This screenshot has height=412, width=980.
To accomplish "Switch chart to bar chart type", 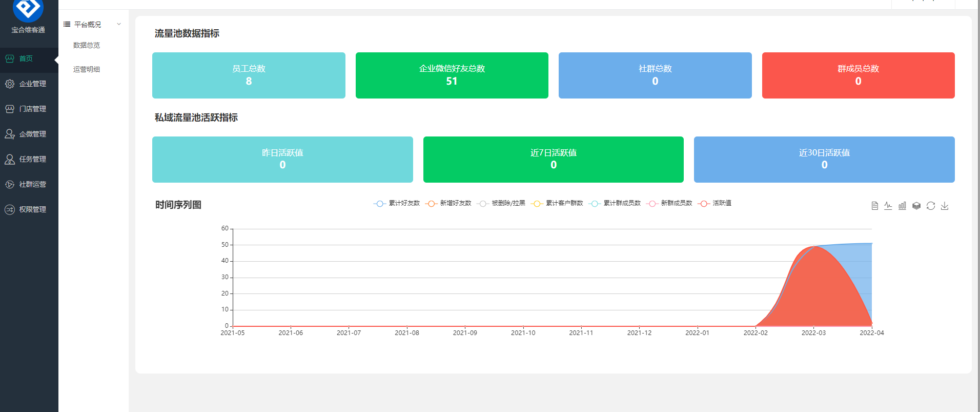I will point(902,206).
